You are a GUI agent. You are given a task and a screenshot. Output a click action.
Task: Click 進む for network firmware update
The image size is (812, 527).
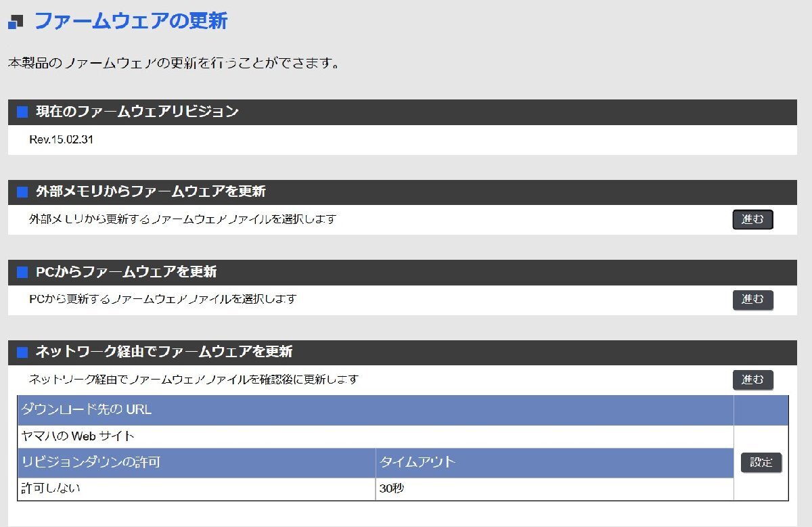tap(752, 380)
